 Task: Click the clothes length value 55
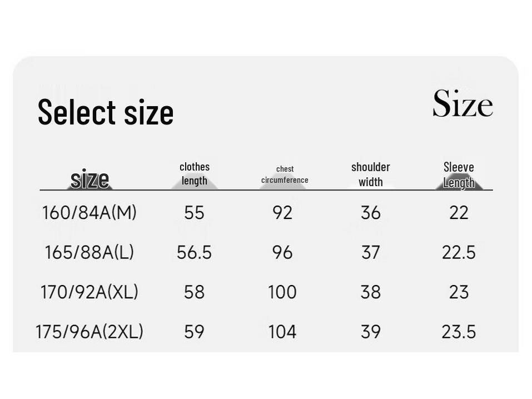point(194,213)
